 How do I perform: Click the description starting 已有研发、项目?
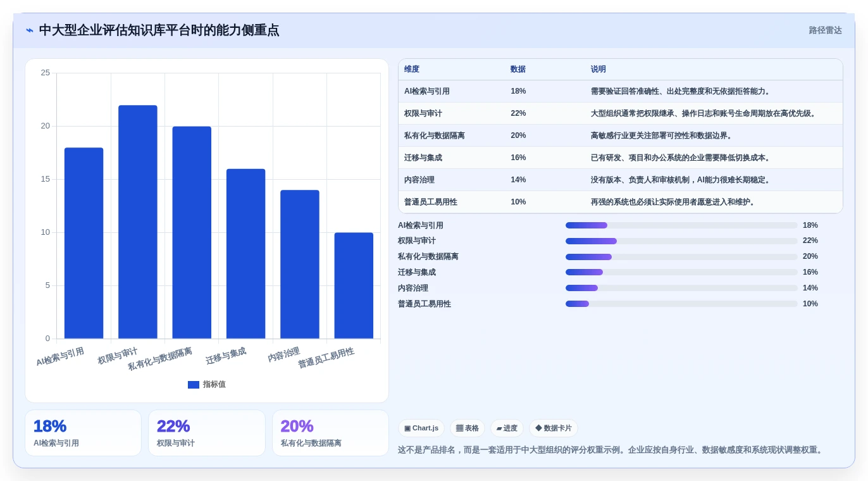tap(682, 158)
